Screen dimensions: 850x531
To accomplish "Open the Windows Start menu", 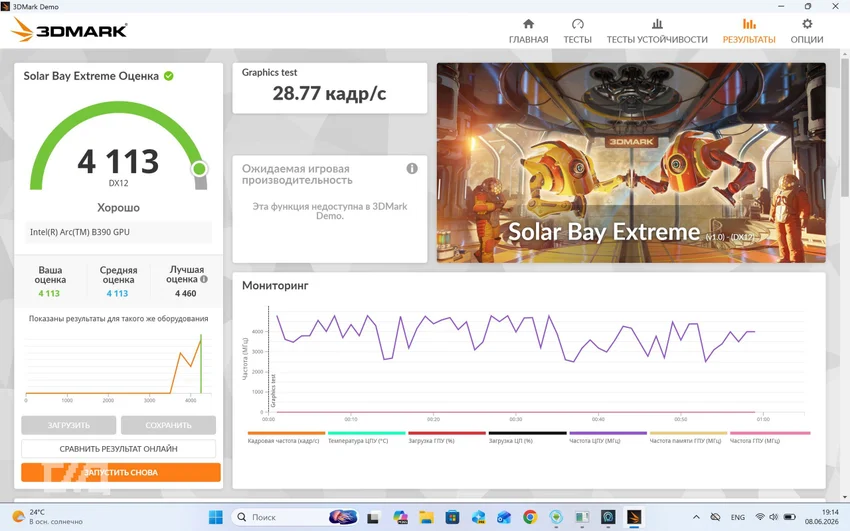I will tap(216, 517).
